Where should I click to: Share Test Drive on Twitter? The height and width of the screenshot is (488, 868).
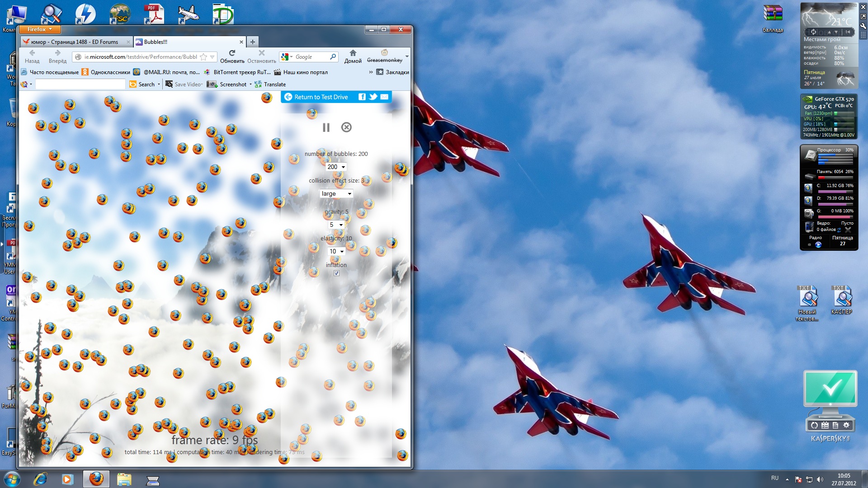tap(373, 97)
